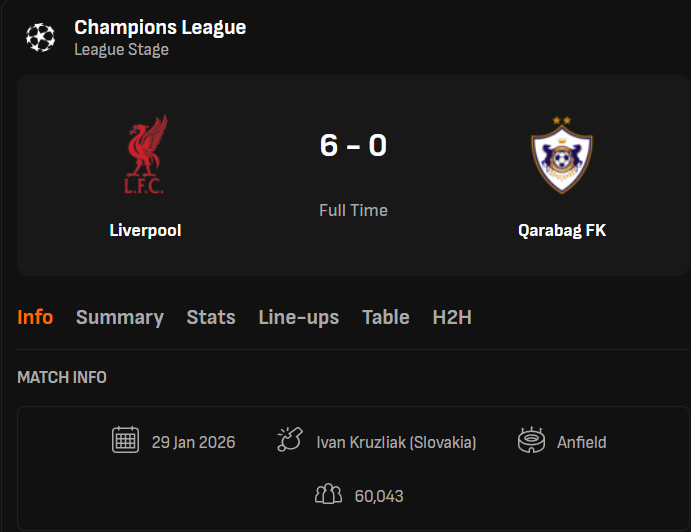Viewport: 691px width, 532px height.
Task: Switch to the Summary tab
Action: (x=120, y=317)
